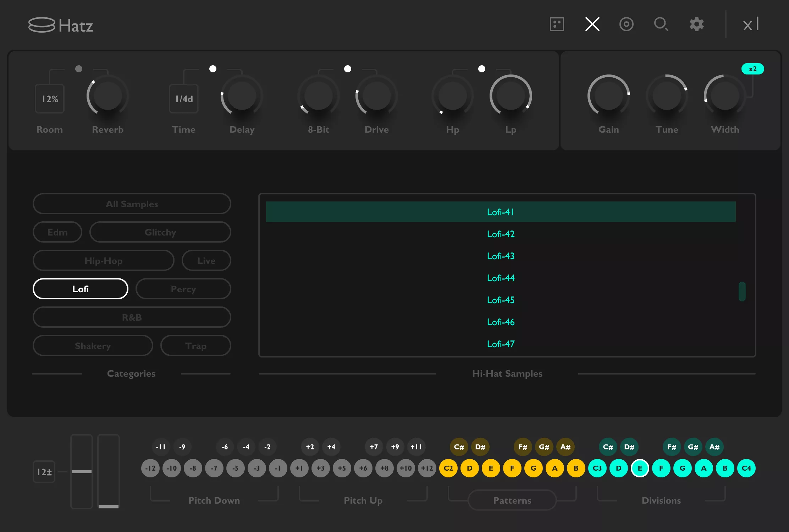
Task: Click the dice randomize icon
Action: point(556,24)
